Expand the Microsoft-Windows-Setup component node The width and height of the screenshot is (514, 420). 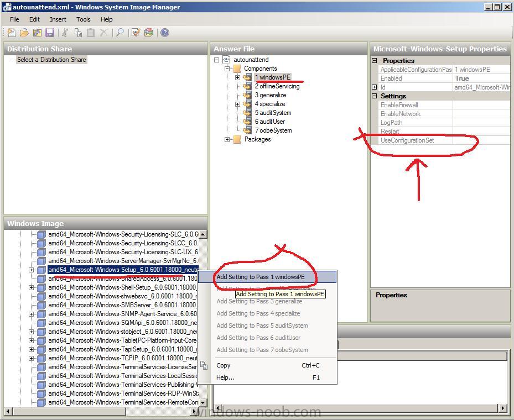31,270
